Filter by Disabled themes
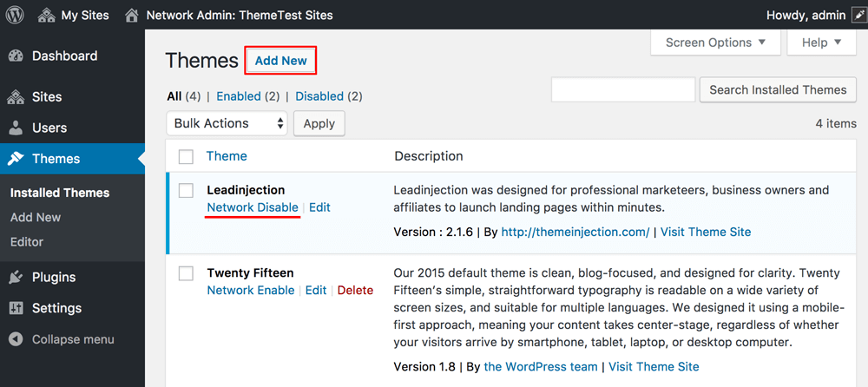The height and width of the screenshot is (387, 868). (x=319, y=96)
